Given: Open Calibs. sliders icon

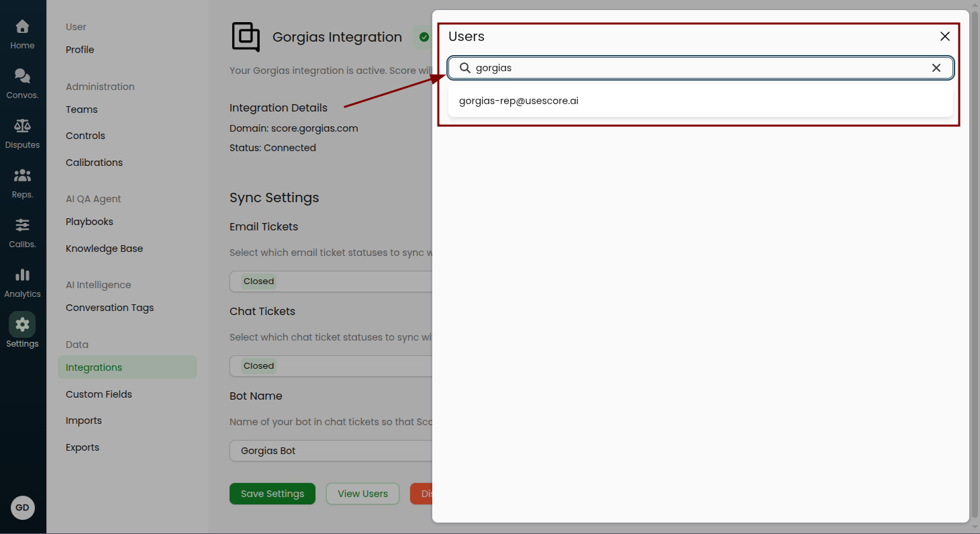Looking at the screenshot, I should click(22, 226).
